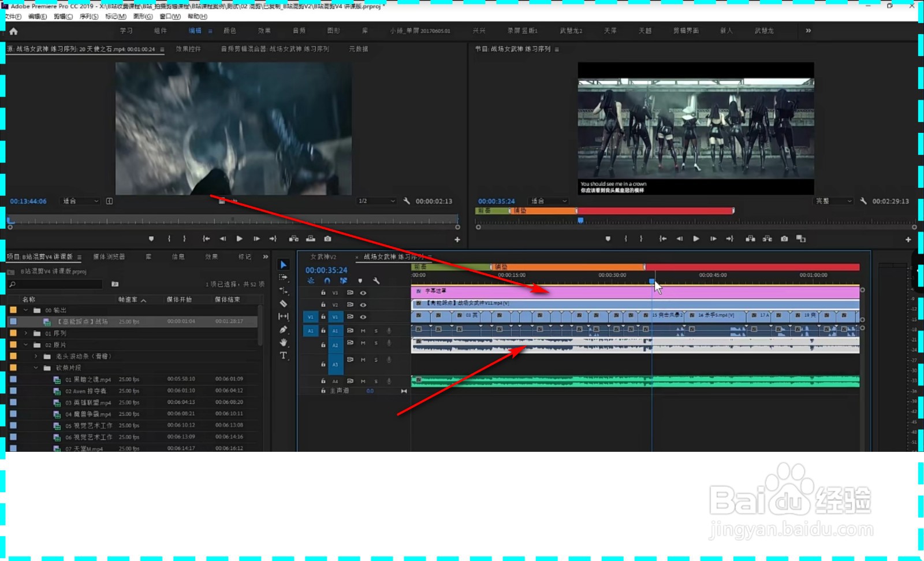This screenshot has width=924, height=561.
Task: Toggle V3 track output eye
Action: [x=363, y=293]
